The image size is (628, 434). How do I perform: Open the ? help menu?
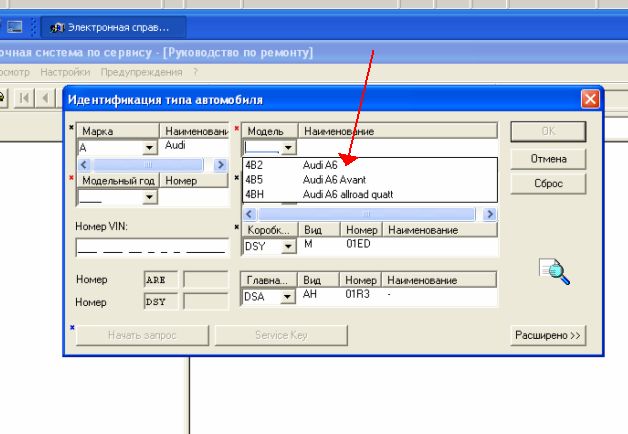pos(195,72)
